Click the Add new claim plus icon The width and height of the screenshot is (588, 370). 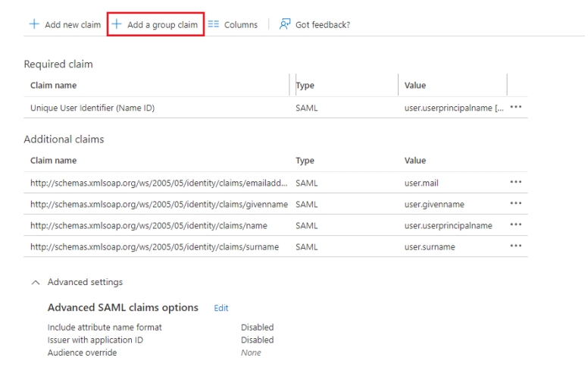coord(35,25)
